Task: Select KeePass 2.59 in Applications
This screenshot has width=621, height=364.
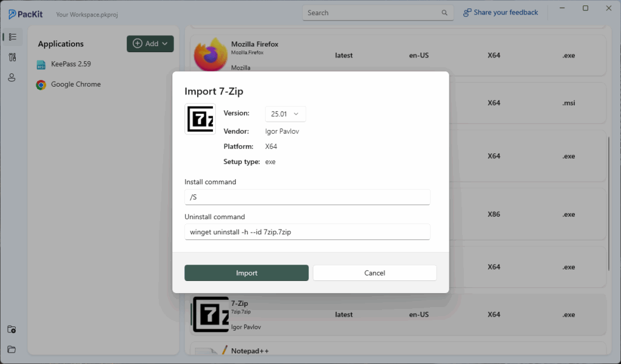Action: pyautogui.click(x=71, y=64)
